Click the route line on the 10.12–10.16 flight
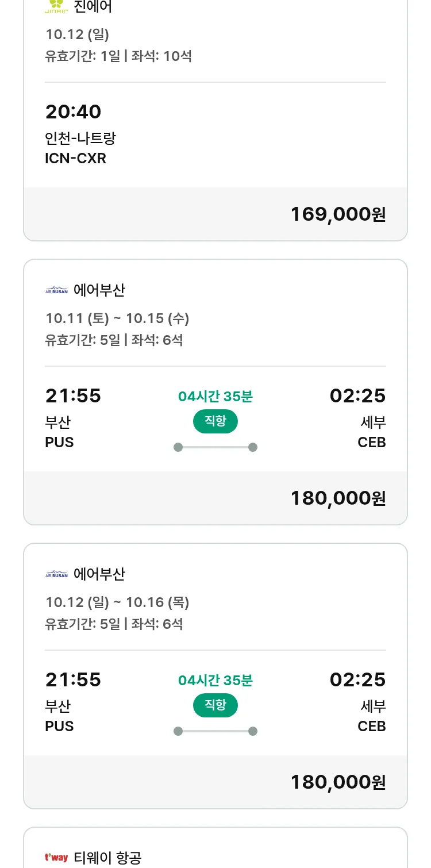The height and width of the screenshot is (868, 431). (x=215, y=731)
